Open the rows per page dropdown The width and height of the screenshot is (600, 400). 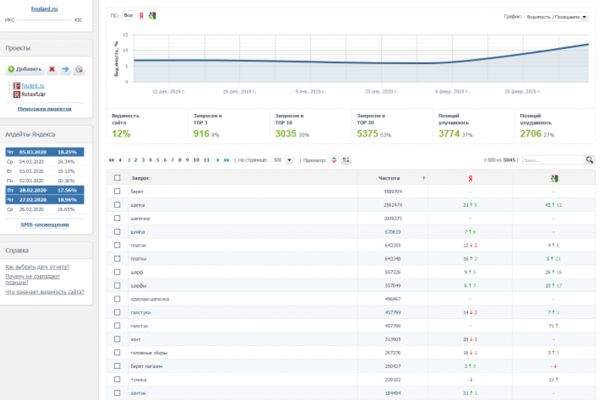coord(282,160)
